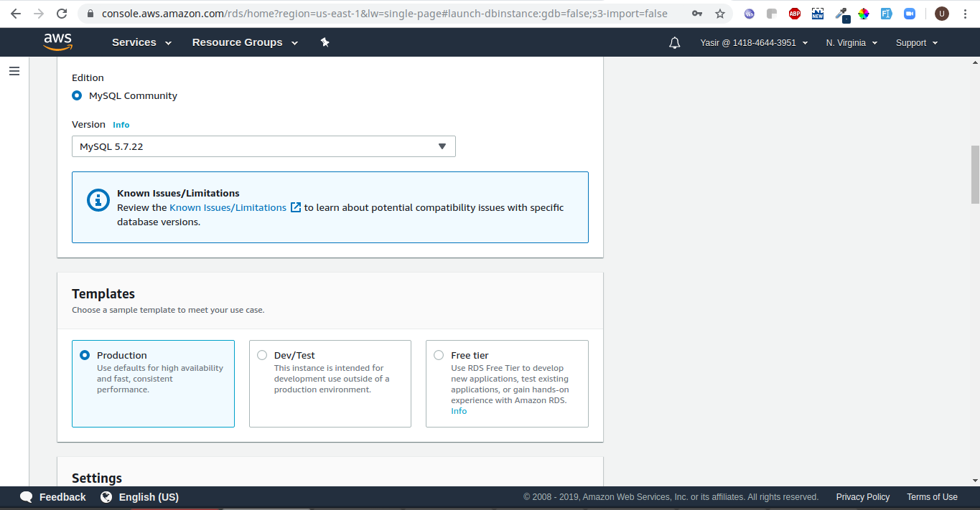Click the Templates section heading
This screenshot has width=980, height=510.
click(103, 294)
